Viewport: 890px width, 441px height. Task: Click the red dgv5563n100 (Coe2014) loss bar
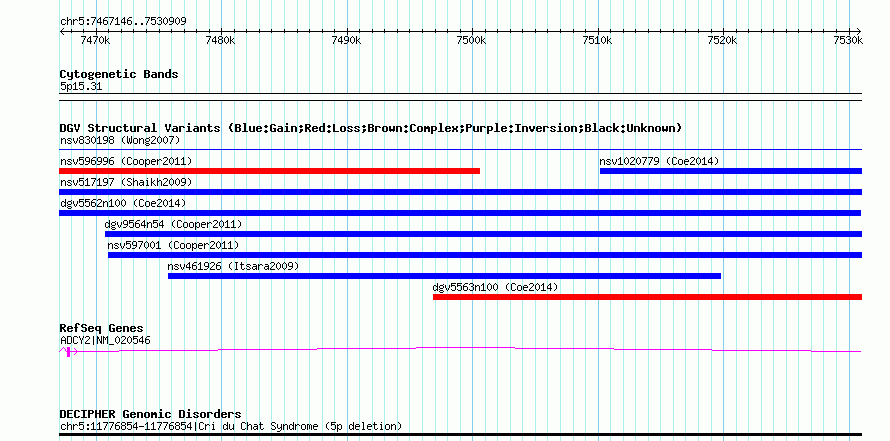pos(647,297)
